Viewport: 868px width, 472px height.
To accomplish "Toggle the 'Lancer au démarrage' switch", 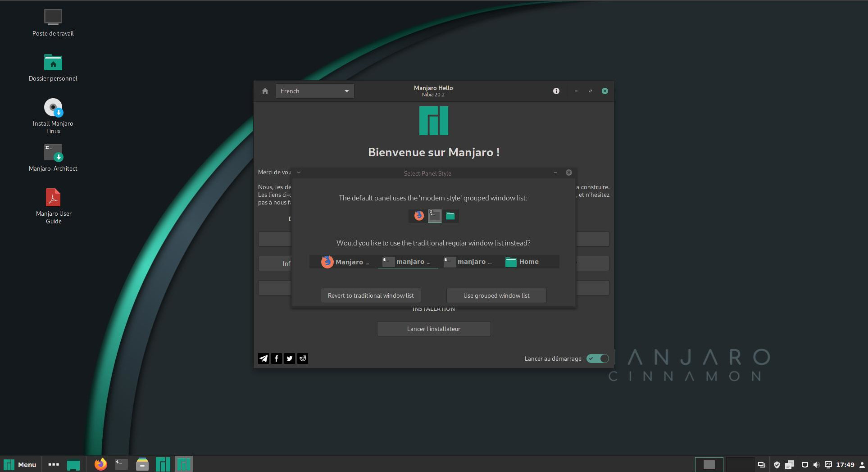I will tap(598, 359).
